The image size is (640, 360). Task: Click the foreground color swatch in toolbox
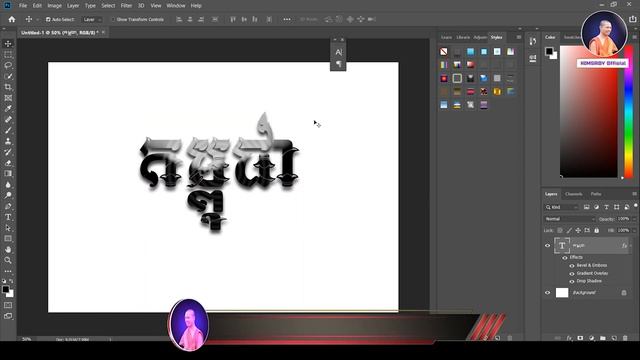[6, 289]
